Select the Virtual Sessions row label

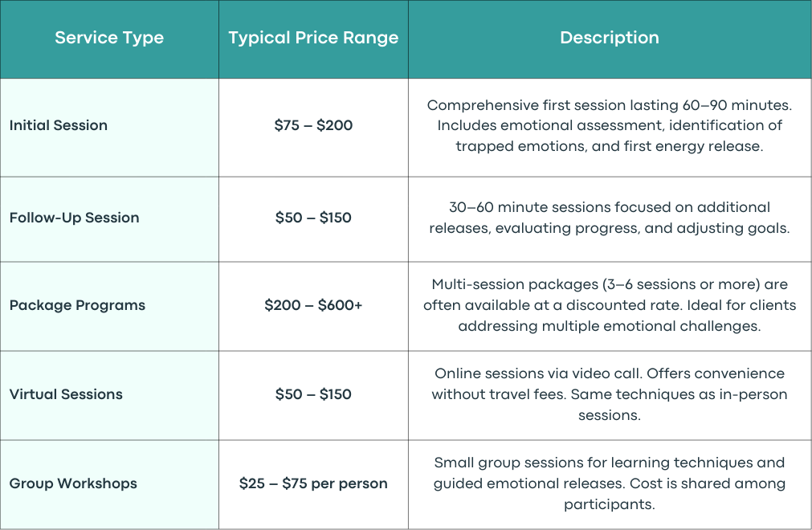(x=66, y=393)
